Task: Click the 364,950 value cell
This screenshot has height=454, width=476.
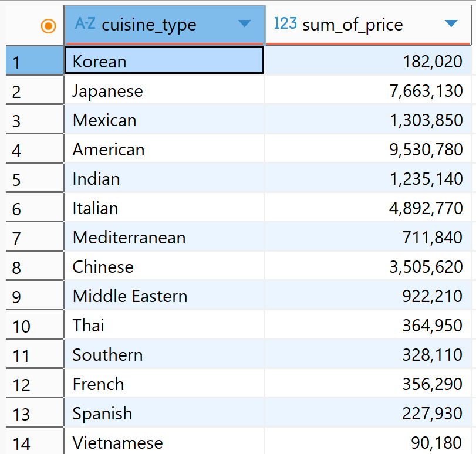Action: pos(368,325)
